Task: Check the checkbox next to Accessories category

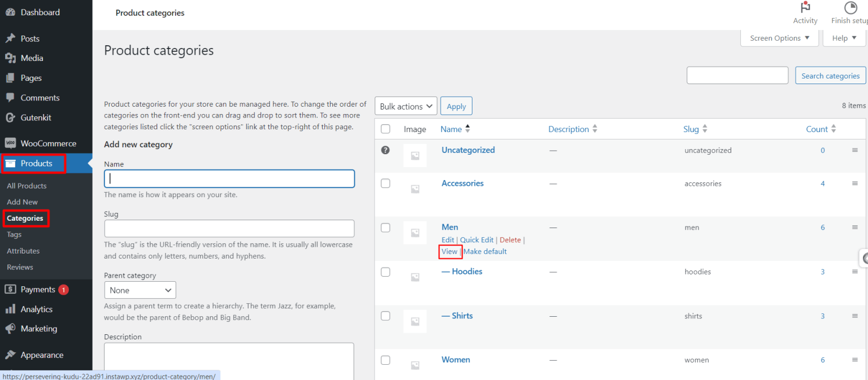Action: pos(385,183)
